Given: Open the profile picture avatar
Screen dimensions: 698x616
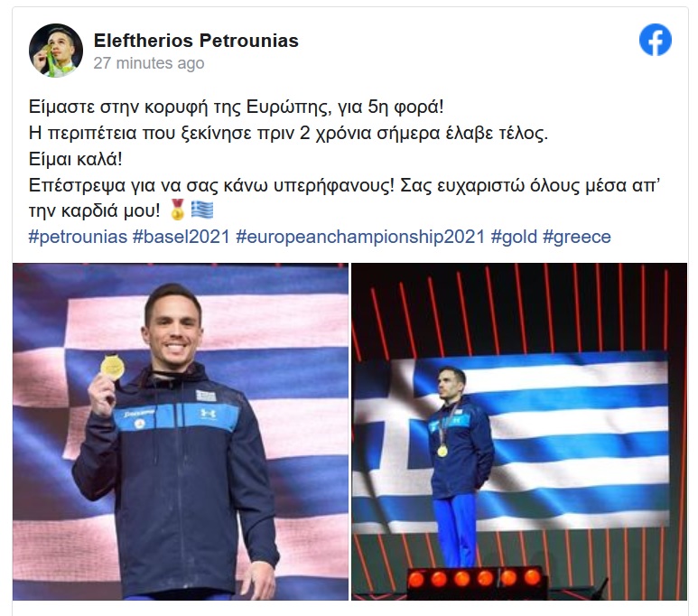Looking at the screenshot, I should coord(56,51).
